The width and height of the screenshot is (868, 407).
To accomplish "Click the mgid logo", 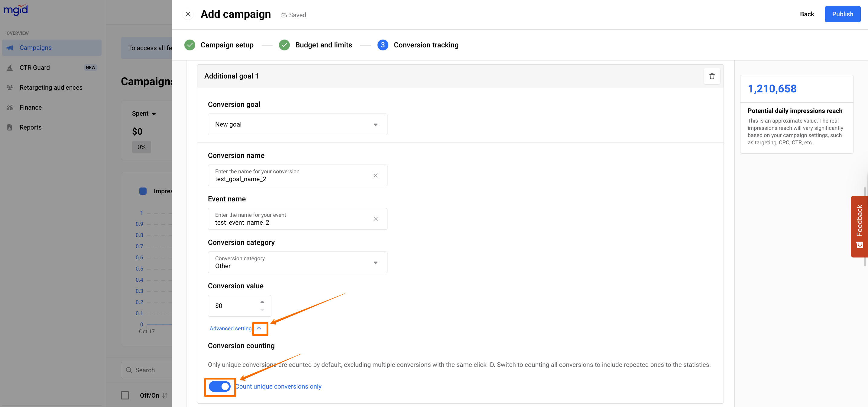I will click(15, 9).
